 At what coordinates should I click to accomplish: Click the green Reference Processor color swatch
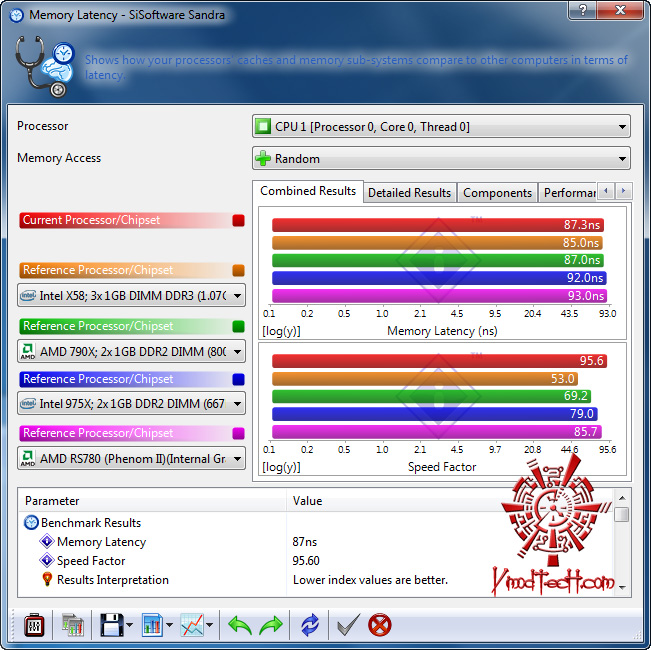238,326
